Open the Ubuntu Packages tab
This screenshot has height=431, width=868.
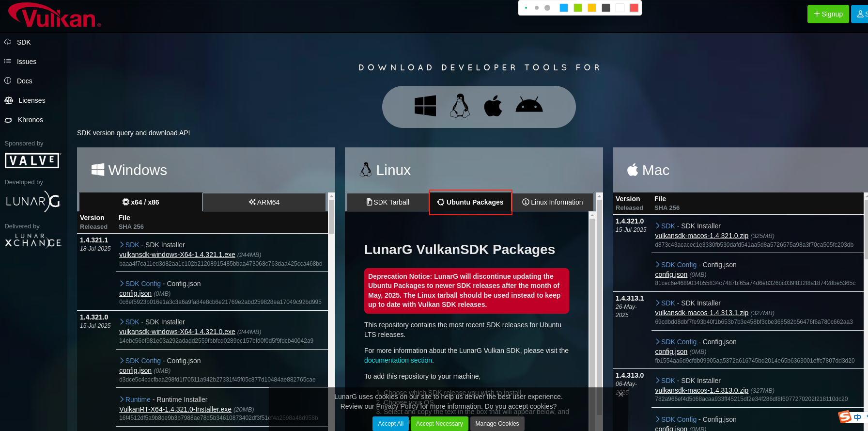point(470,202)
